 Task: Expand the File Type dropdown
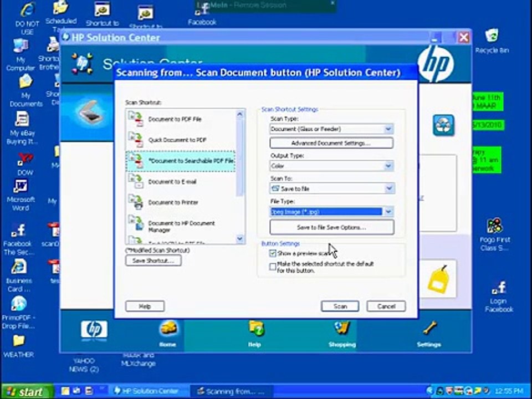coord(388,212)
